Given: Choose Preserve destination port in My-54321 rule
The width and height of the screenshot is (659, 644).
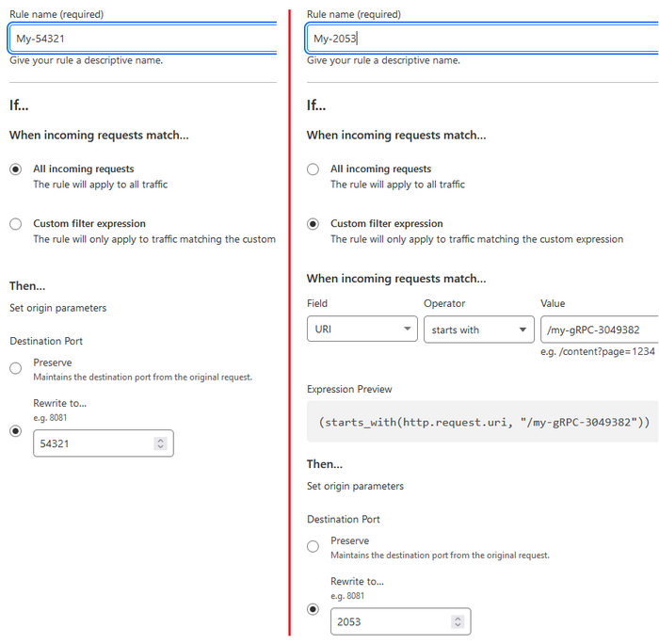Looking at the screenshot, I should tap(16, 368).
